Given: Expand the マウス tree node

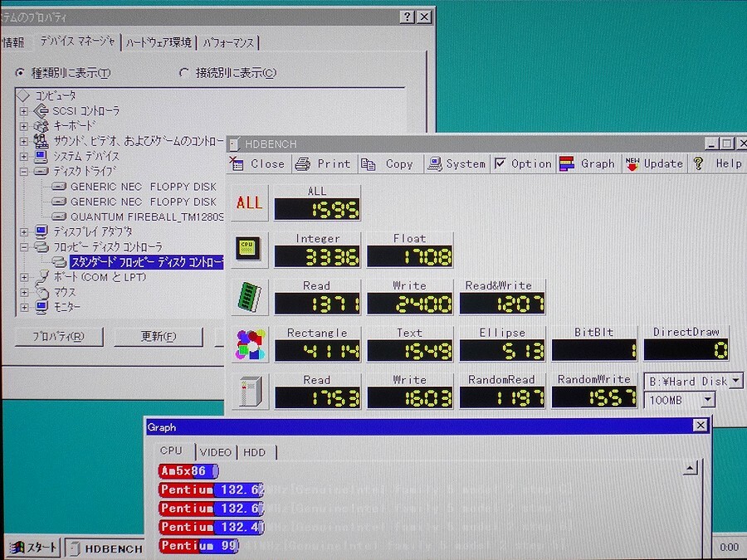Looking at the screenshot, I should 24,293.
